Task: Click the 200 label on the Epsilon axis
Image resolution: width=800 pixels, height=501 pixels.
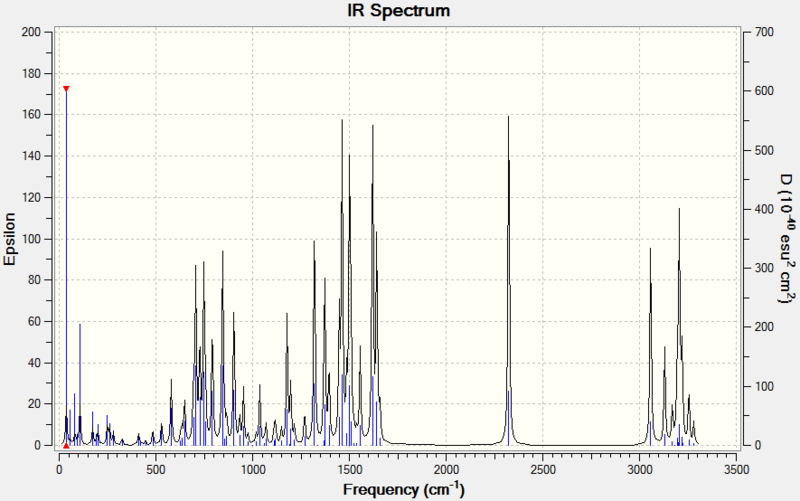Action: point(31,32)
